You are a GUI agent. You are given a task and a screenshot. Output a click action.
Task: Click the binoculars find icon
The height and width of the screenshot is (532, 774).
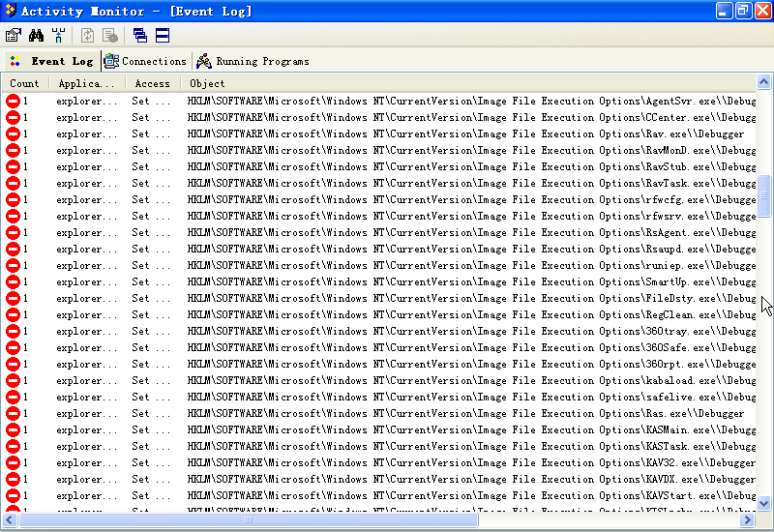[x=36, y=35]
